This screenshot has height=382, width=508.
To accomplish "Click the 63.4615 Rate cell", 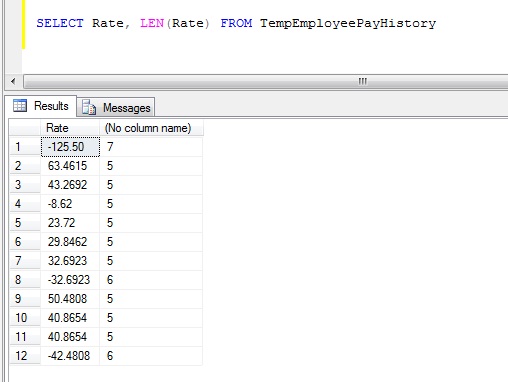I will (70, 166).
